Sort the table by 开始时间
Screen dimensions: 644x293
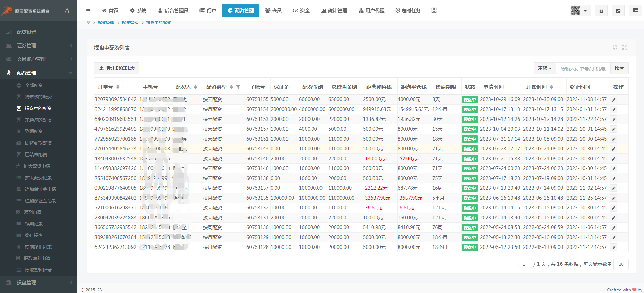pyautogui.click(x=552, y=87)
